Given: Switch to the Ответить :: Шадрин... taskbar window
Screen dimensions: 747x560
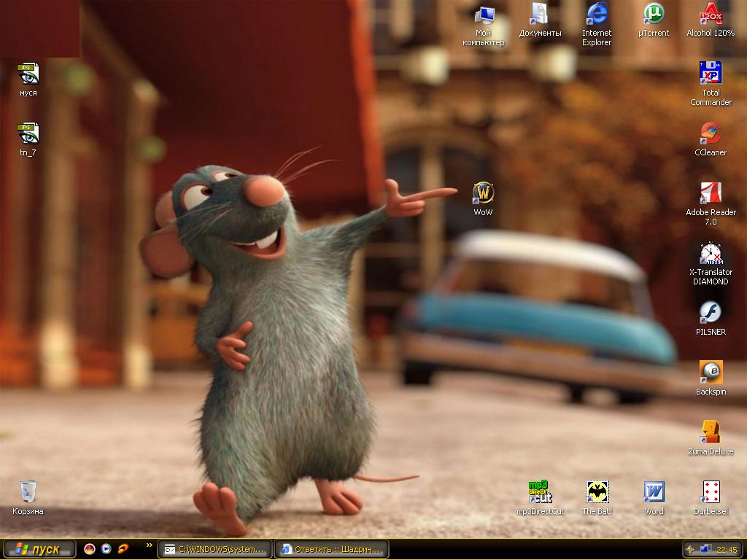Looking at the screenshot, I should [332, 549].
